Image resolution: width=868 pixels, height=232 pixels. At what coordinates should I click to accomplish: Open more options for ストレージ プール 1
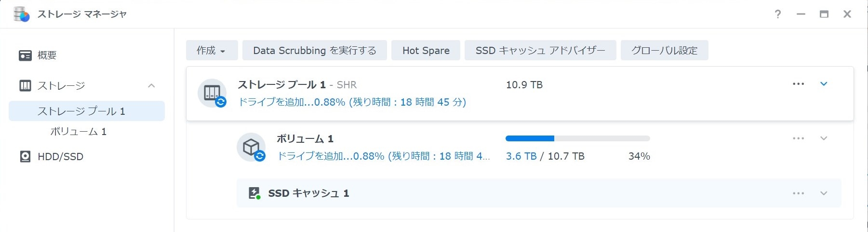[x=798, y=84]
